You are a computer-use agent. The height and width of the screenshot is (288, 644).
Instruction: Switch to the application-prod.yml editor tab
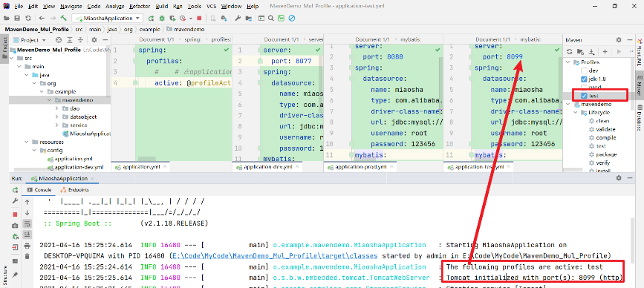tap(360, 167)
